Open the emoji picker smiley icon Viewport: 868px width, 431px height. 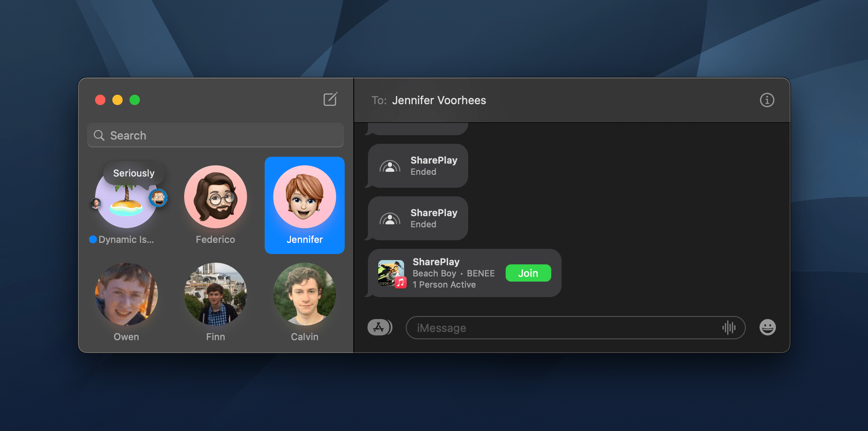click(767, 327)
